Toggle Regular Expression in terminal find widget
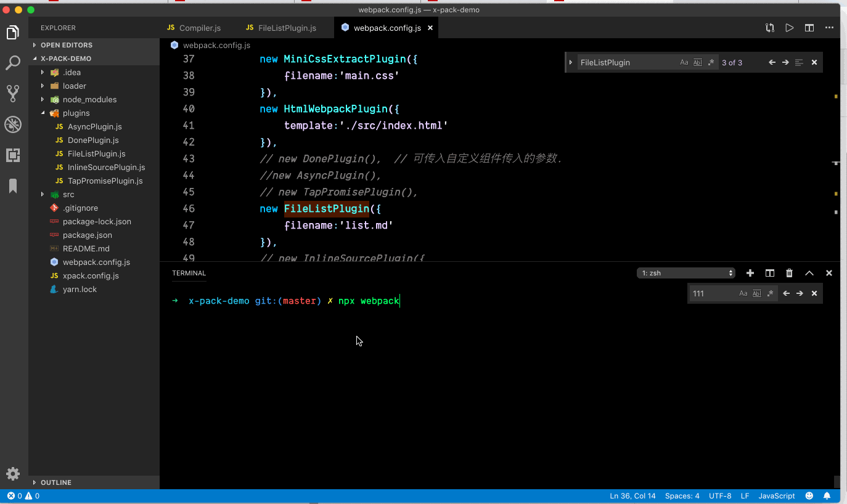847x504 pixels. (x=769, y=293)
